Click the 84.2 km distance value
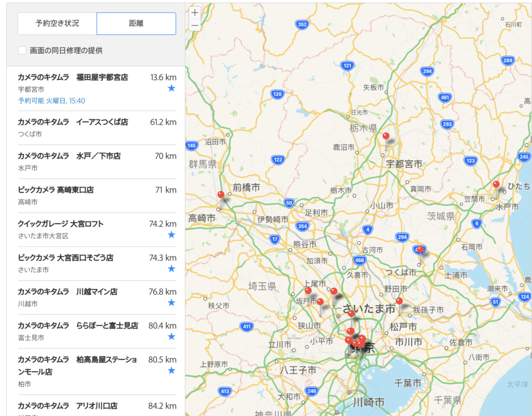 [163, 406]
